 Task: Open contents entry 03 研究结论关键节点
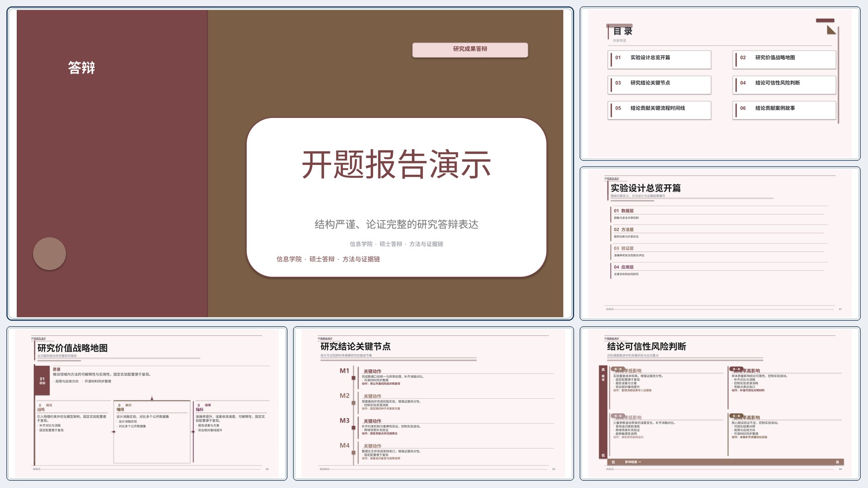pos(660,85)
